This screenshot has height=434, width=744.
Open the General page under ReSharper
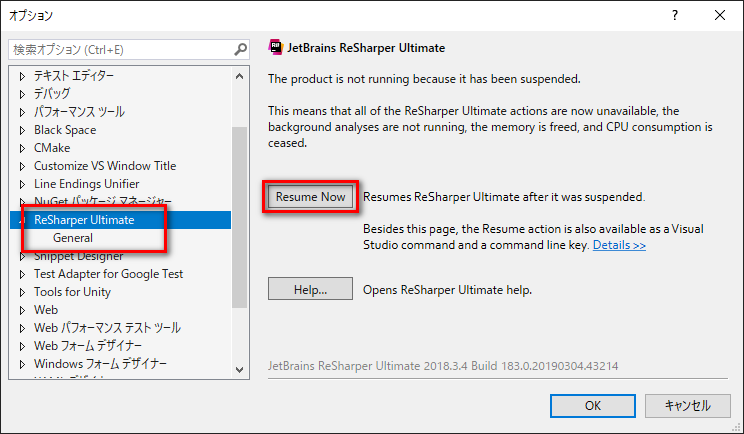[x=73, y=238]
